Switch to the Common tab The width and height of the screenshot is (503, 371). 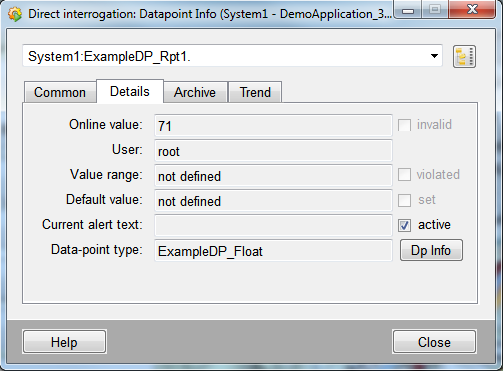(x=60, y=92)
